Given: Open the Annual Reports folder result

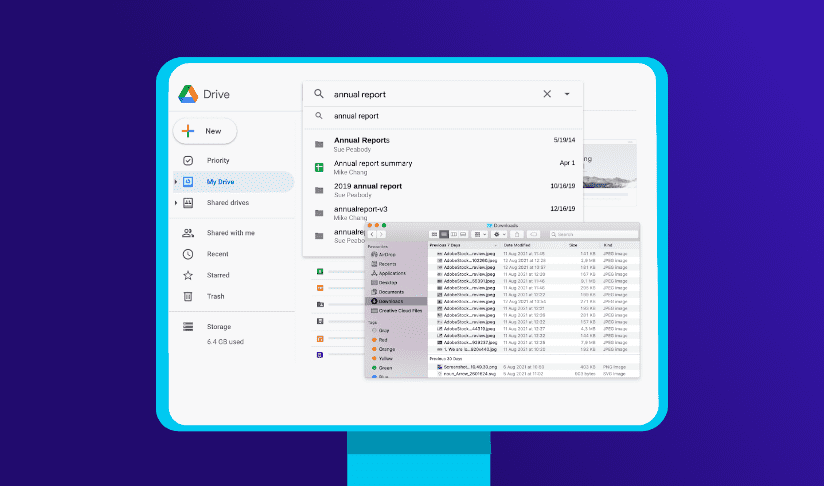Looking at the screenshot, I should [x=361, y=140].
